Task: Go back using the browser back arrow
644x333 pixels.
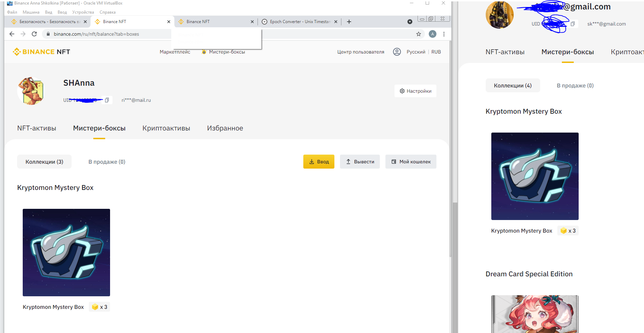Action: pos(12,34)
